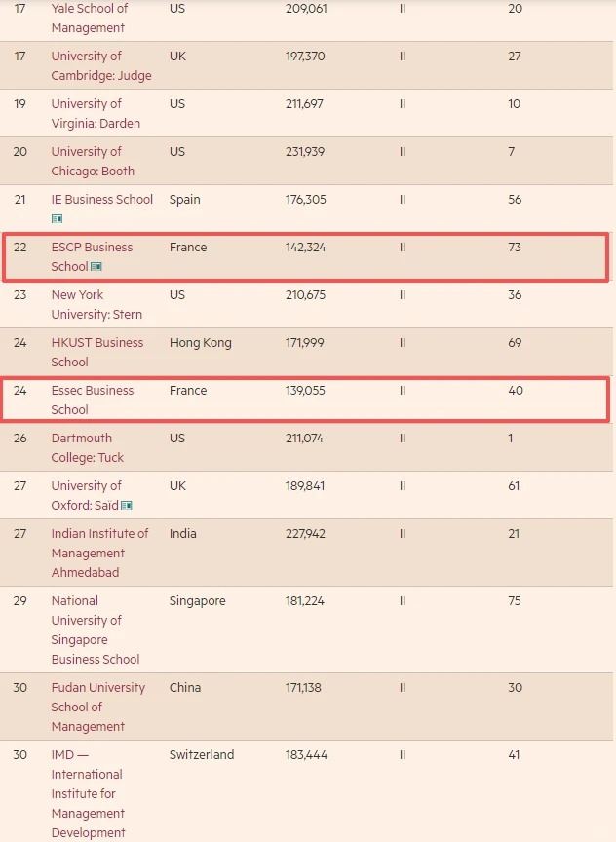The height and width of the screenshot is (842, 616).
Task: Click the small icon under IE Business School
Action: click(58, 219)
